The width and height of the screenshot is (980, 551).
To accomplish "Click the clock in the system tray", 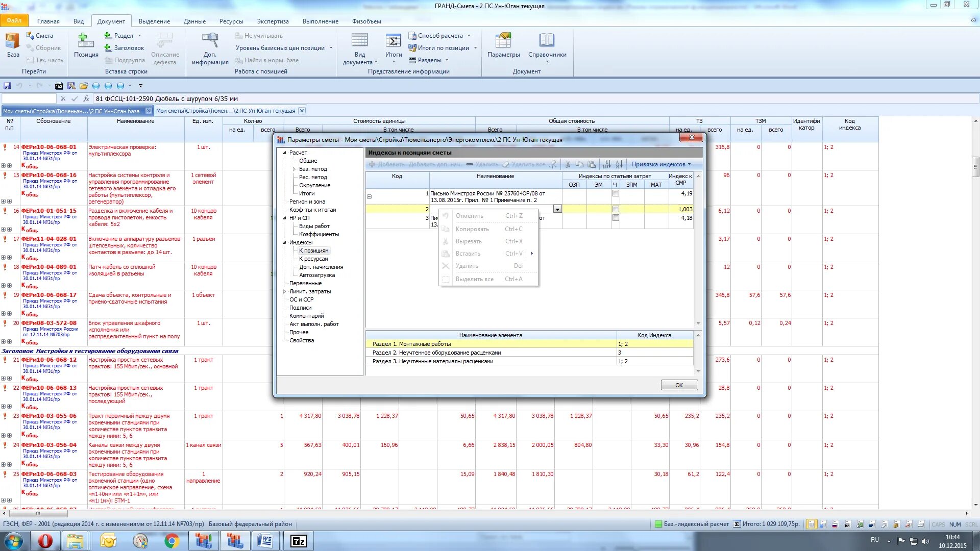I will pyautogui.click(x=952, y=541).
